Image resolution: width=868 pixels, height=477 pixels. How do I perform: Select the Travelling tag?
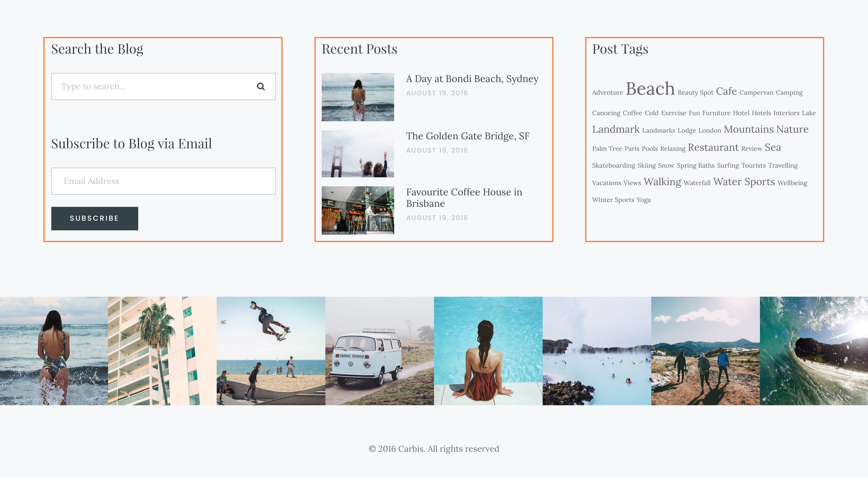pyautogui.click(x=783, y=166)
